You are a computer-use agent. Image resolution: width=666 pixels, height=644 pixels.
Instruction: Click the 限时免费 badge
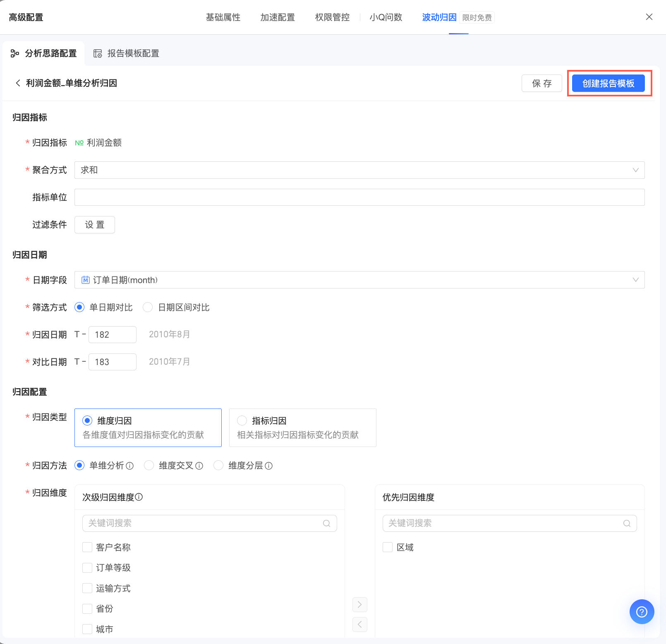(477, 17)
